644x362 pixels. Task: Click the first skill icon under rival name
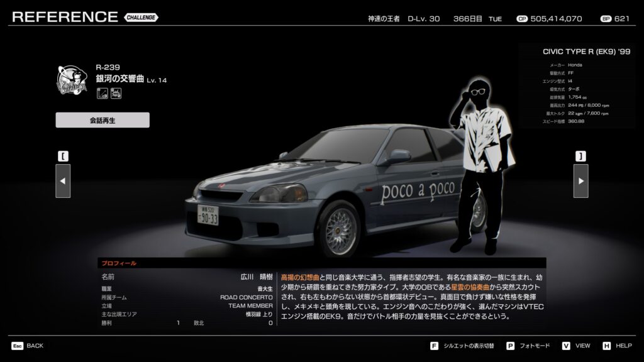(101, 94)
